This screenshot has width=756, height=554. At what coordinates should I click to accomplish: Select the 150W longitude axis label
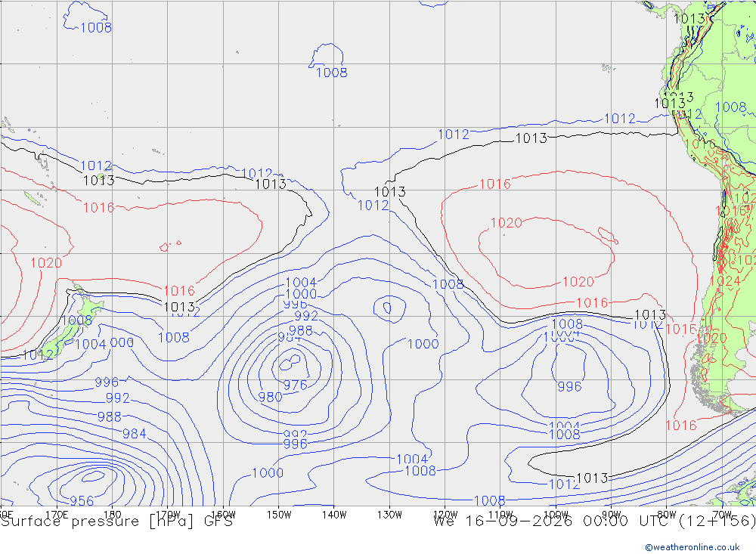pos(279,515)
